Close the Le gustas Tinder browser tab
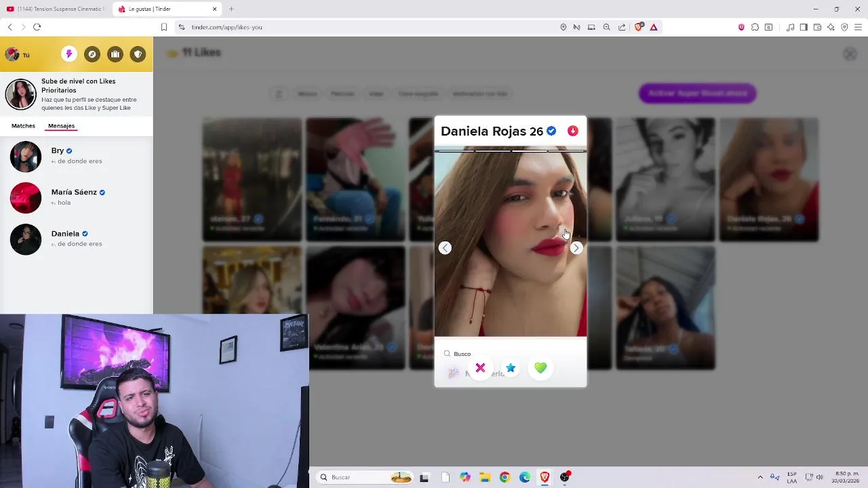868x488 pixels. (x=215, y=9)
